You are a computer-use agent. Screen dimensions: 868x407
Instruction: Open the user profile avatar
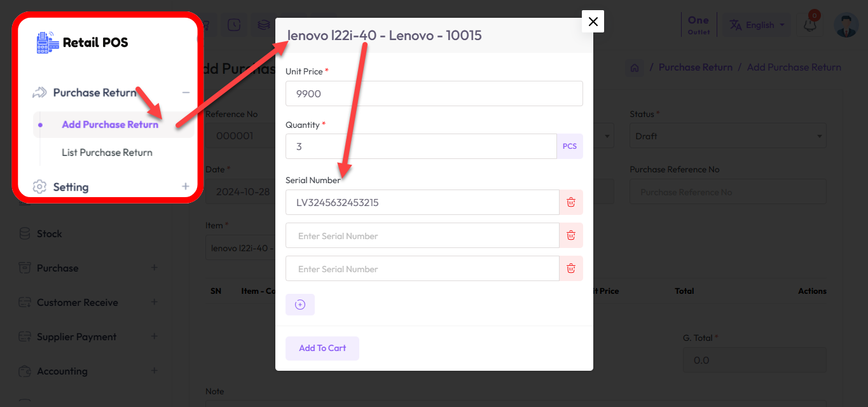coord(846,25)
